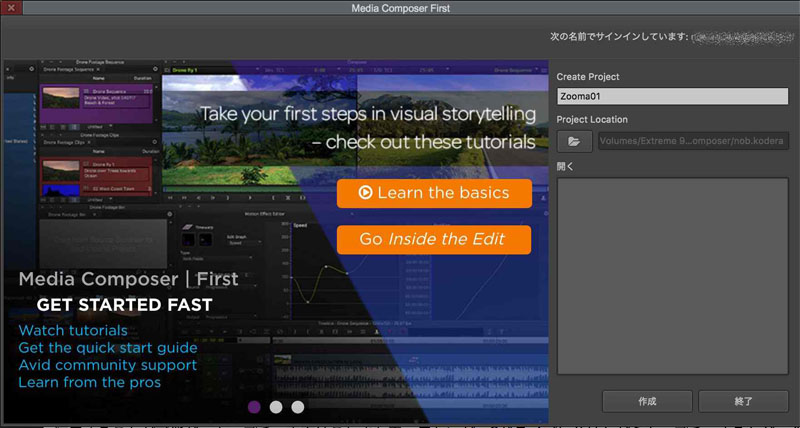The height and width of the screenshot is (428, 800).
Task: Click the 開く label
Action: (565, 166)
